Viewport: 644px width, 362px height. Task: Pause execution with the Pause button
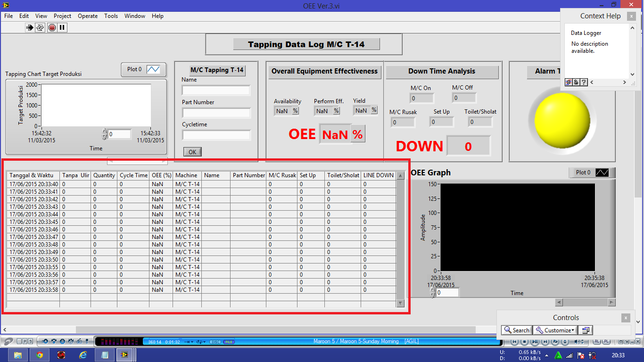(62, 28)
